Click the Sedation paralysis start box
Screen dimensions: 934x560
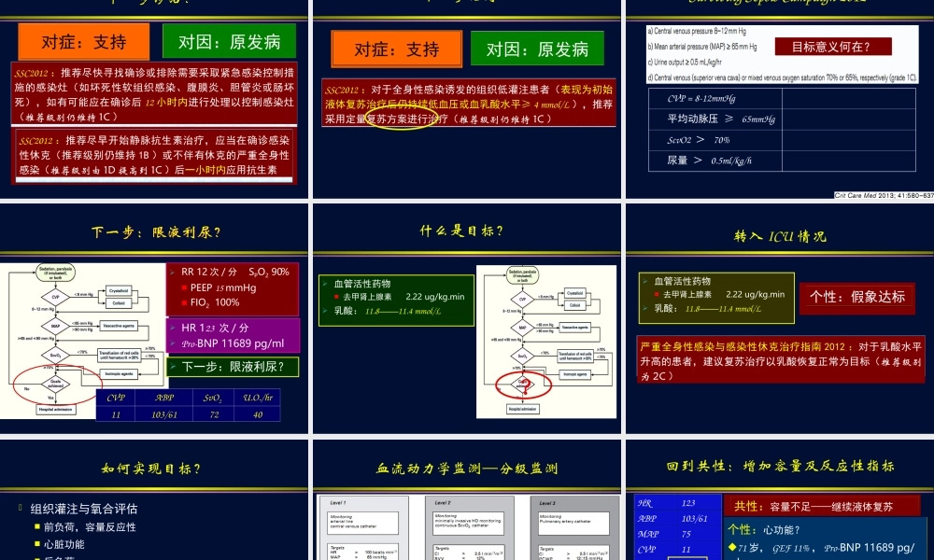[x=54, y=273]
